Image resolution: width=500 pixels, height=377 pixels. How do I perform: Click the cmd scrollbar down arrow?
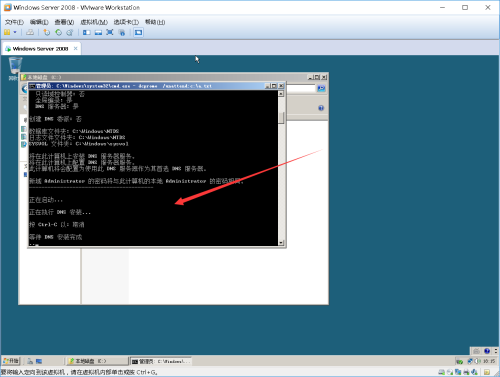[281, 243]
